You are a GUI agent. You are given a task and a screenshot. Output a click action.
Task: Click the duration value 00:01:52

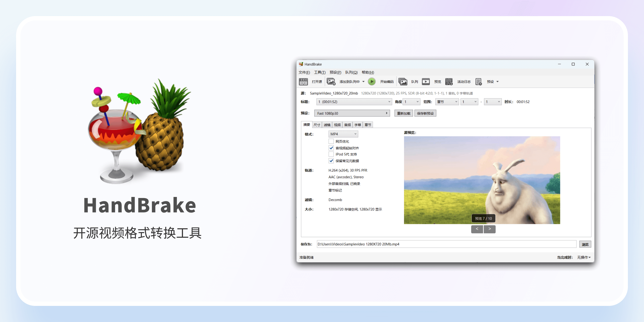click(523, 102)
